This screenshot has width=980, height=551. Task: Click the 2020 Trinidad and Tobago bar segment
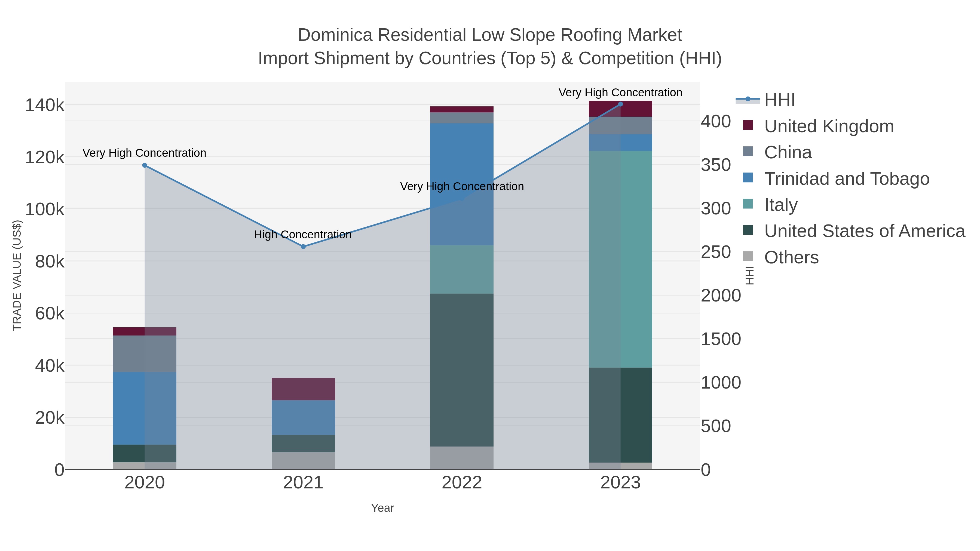click(x=145, y=408)
